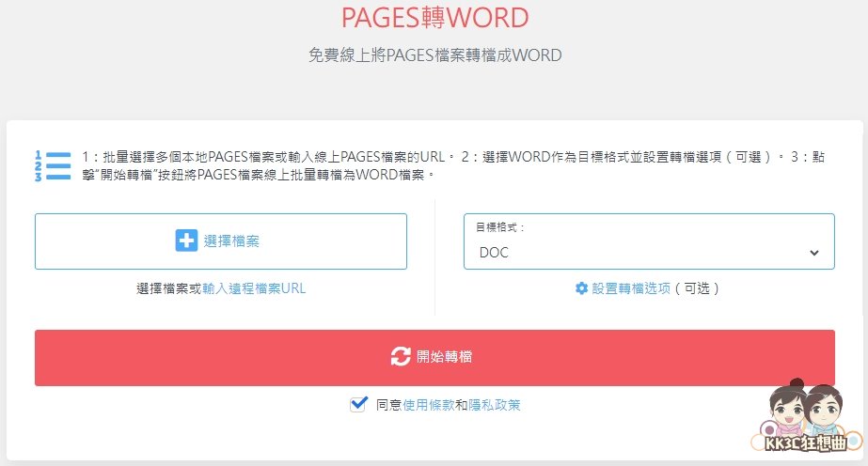Click the 選擇檔案 upload button
This screenshot has width=868, height=466.
point(221,241)
